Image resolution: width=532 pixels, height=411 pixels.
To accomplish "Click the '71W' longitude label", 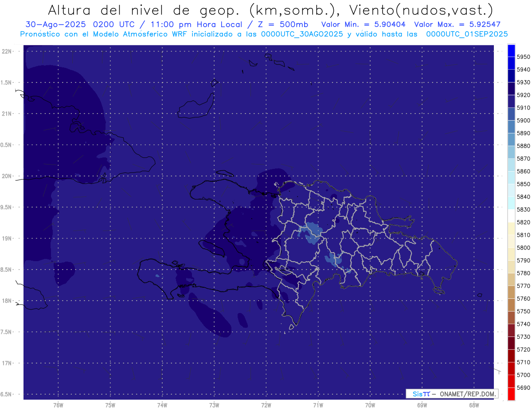I will click(318, 405).
